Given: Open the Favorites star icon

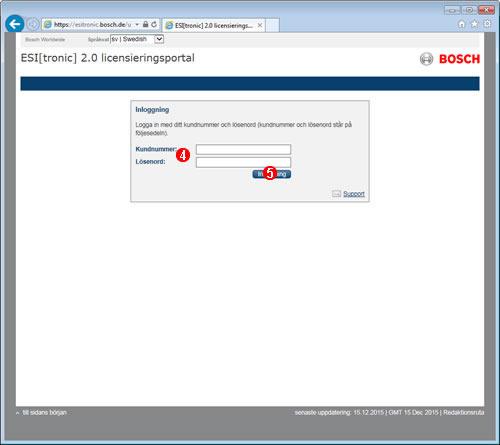Looking at the screenshot, I should pyautogui.click(x=475, y=24).
